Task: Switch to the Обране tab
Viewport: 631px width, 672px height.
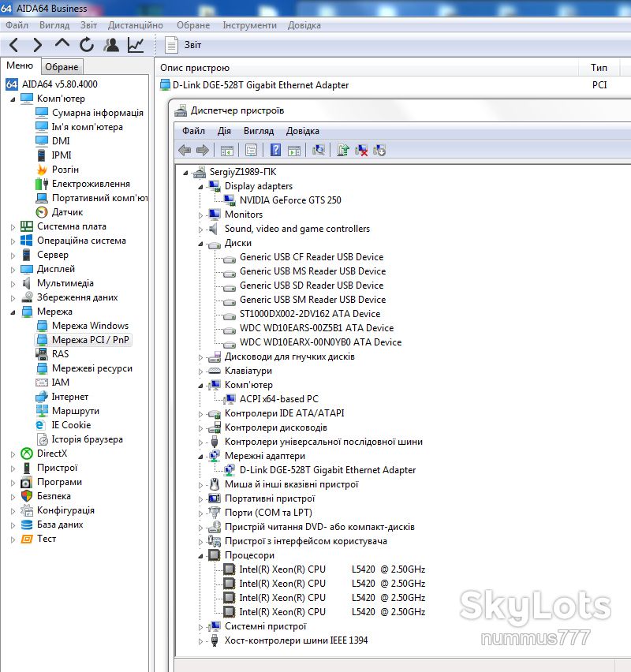Action: tap(62, 67)
